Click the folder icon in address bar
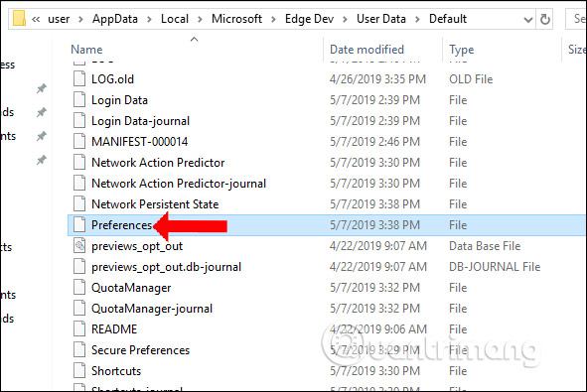587x392 pixels. coord(19,18)
